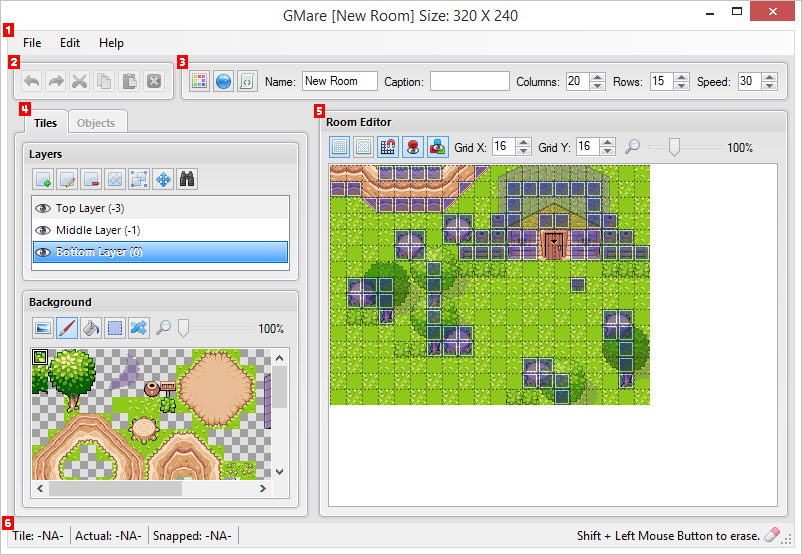This screenshot has width=802, height=555.
Task: Click the Snapped: -NA- status text
Action: tap(192, 536)
